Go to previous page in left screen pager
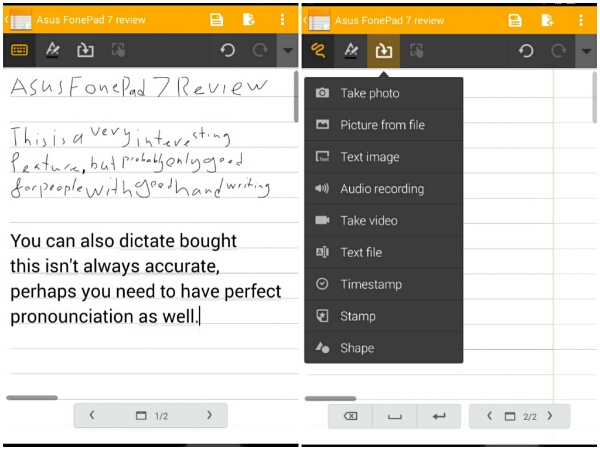The width and height of the screenshot is (600, 450). (x=92, y=415)
